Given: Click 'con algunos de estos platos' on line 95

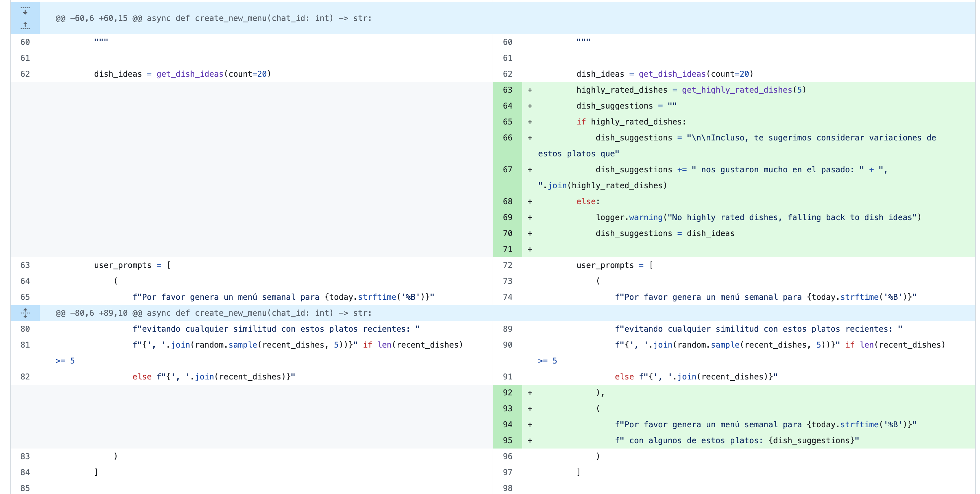Looking at the screenshot, I should click(x=694, y=441).
